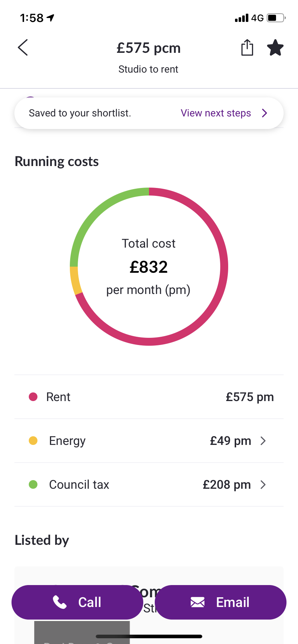Expand the Council tax chevron
Image resolution: width=298 pixels, height=644 pixels.
[263, 484]
